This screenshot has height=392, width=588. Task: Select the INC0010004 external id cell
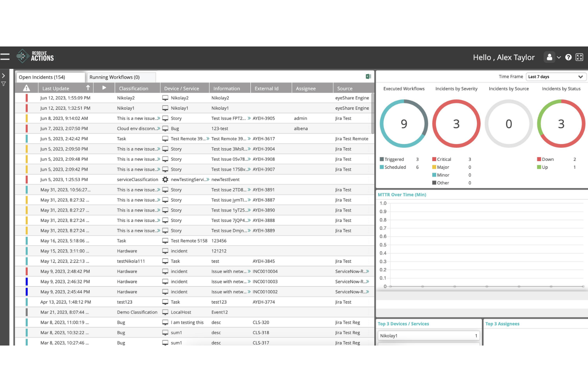[x=265, y=271]
